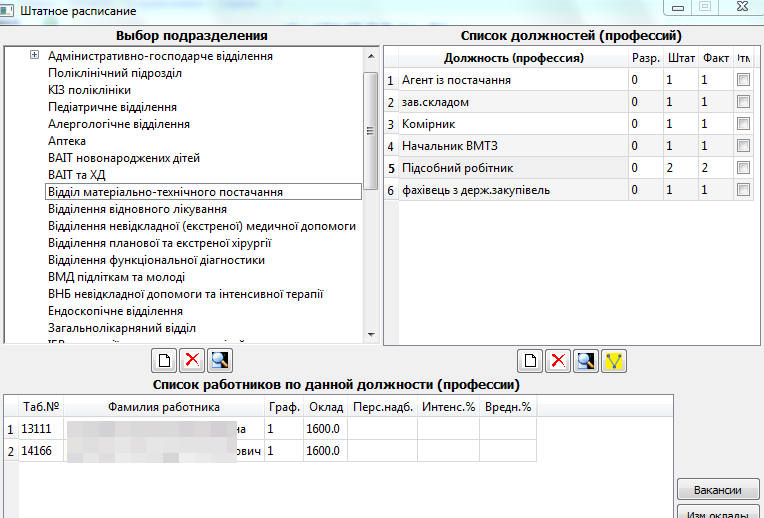The width and height of the screenshot is (764, 518).
Task: Select Аптека in the department list
Action: click(67, 141)
